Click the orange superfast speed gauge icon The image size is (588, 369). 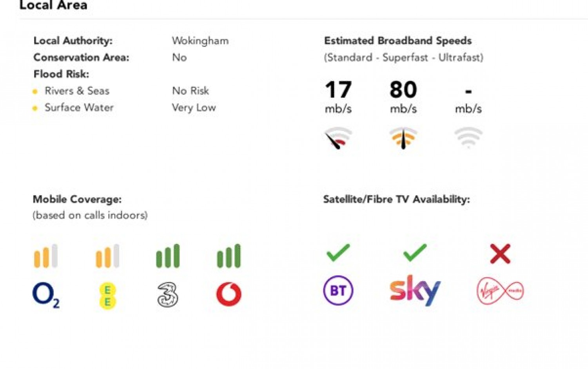tap(403, 138)
